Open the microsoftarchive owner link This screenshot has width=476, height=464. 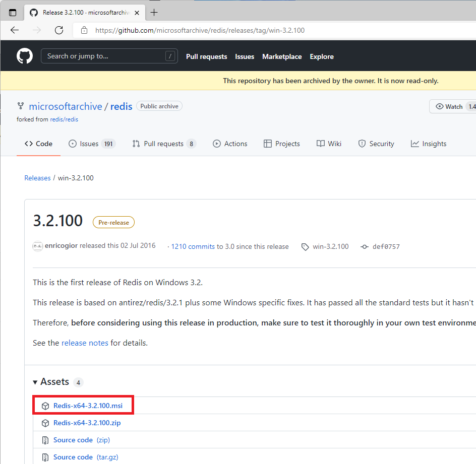66,106
